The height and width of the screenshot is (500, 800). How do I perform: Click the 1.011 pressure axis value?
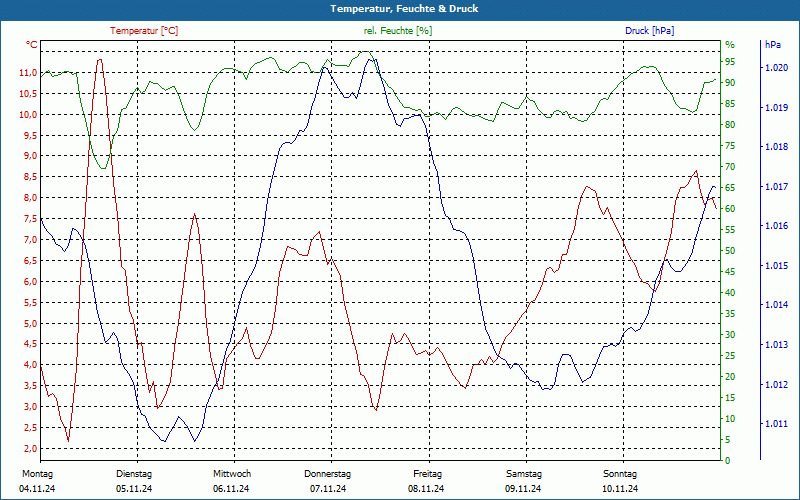point(776,424)
